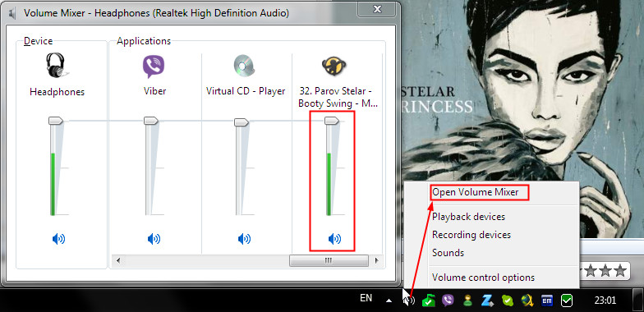Click the applications scrollbar right arrow

(x=376, y=260)
